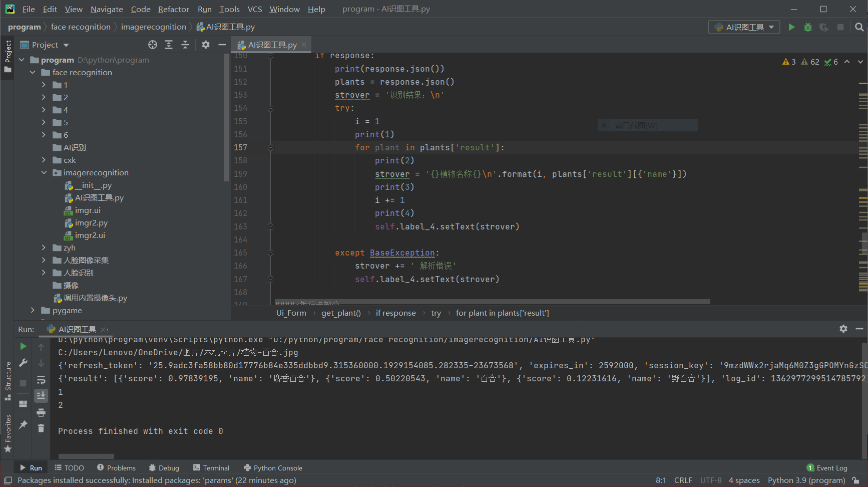
Task: Collapse the program root folder
Action: pyautogui.click(x=22, y=60)
